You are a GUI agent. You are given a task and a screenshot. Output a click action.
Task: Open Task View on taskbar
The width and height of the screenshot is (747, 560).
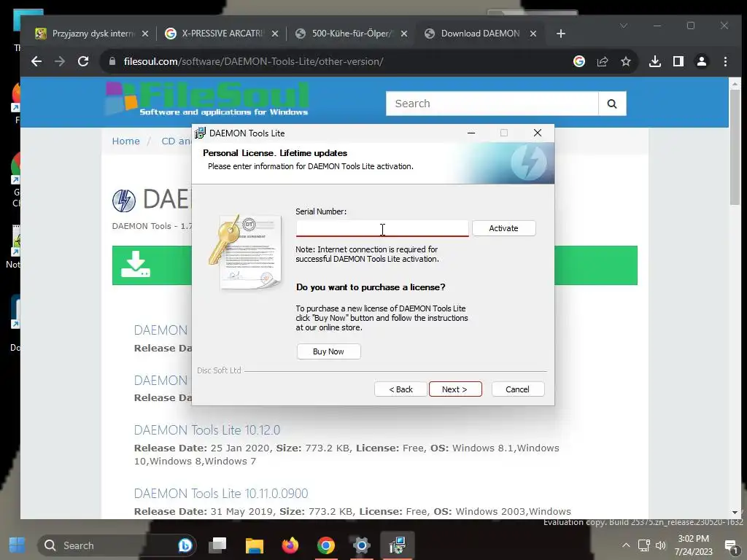click(218, 545)
